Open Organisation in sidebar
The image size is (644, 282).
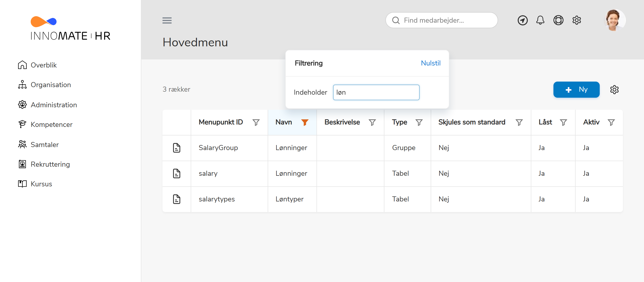(44, 85)
